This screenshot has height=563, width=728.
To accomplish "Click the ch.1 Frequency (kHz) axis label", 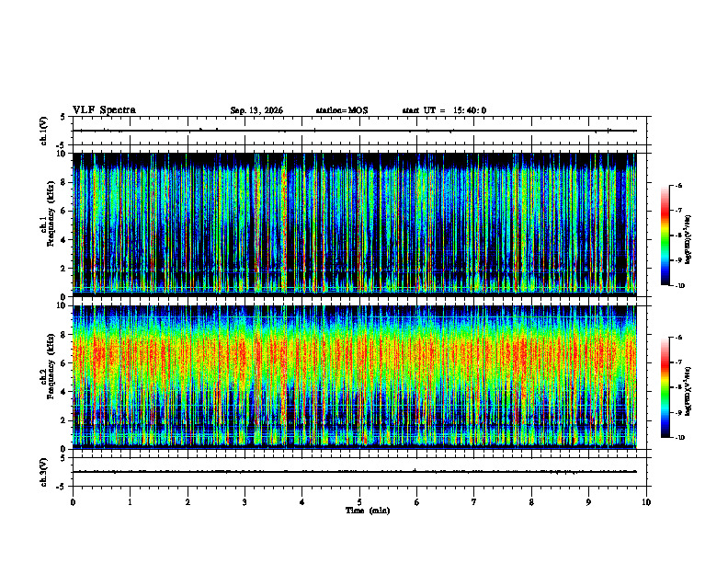I will [x=49, y=224].
